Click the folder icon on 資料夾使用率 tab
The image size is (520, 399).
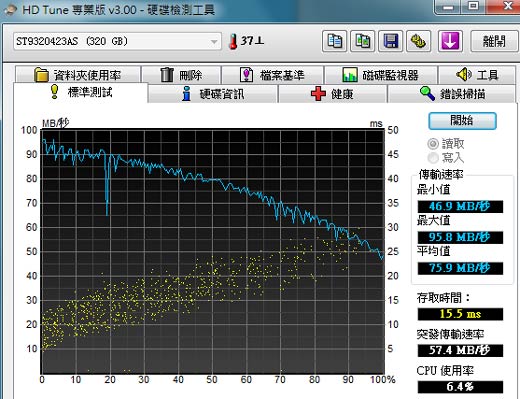pos(42,75)
